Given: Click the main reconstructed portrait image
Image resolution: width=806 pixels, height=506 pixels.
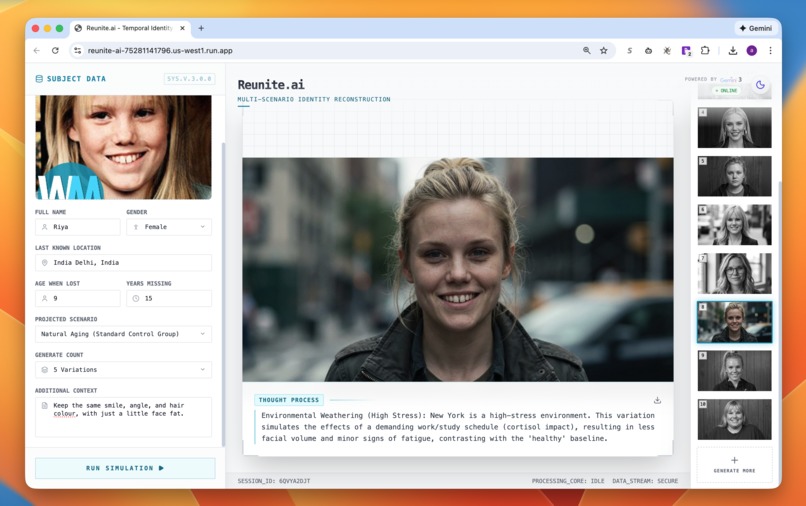Looking at the screenshot, I should 458,269.
